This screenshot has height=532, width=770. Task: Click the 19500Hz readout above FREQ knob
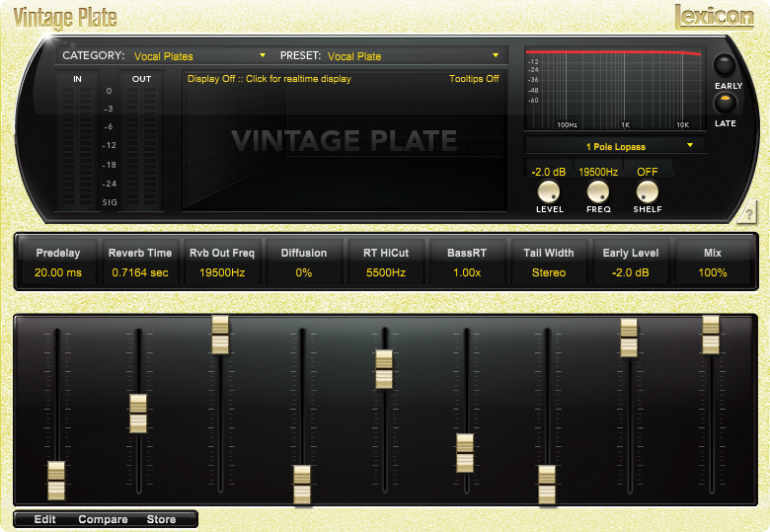[x=598, y=172]
